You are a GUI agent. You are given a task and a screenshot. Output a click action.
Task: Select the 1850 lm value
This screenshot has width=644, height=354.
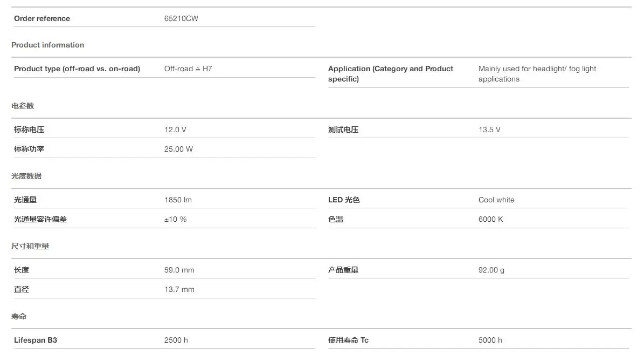178,200
